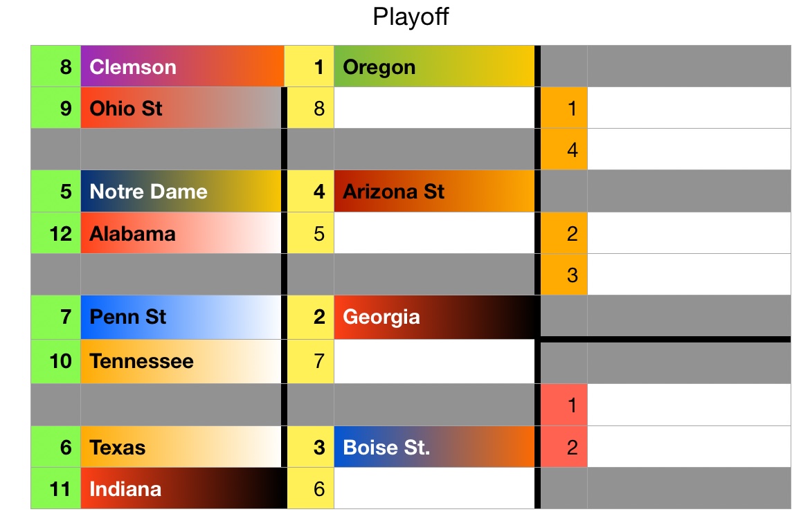Select empty cell beside red seed 1
The image size is (810, 532).
pyautogui.click(x=689, y=405)
